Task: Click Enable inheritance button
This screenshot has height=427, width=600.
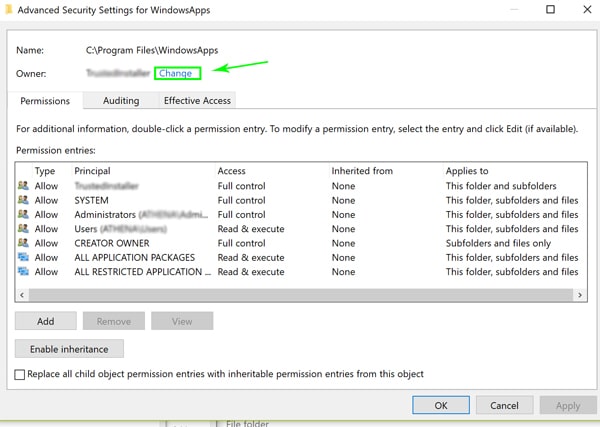Action: (x=69, y=348)
